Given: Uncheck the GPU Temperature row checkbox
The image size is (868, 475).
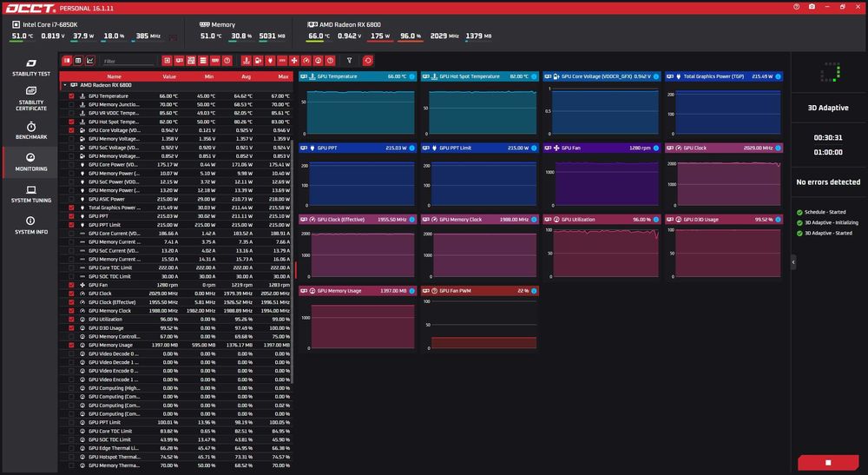Looking at the screenshot, I should pos(71,96).
